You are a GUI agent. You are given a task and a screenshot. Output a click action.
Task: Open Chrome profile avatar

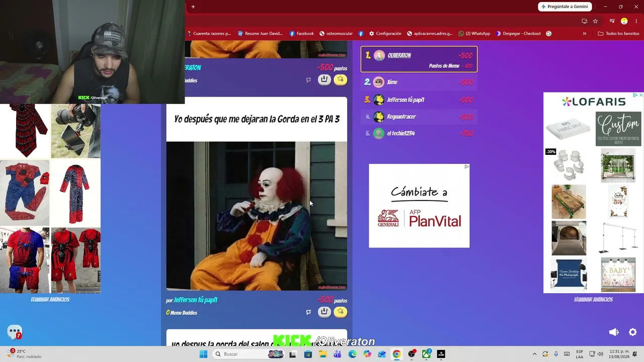pos(624,21)
